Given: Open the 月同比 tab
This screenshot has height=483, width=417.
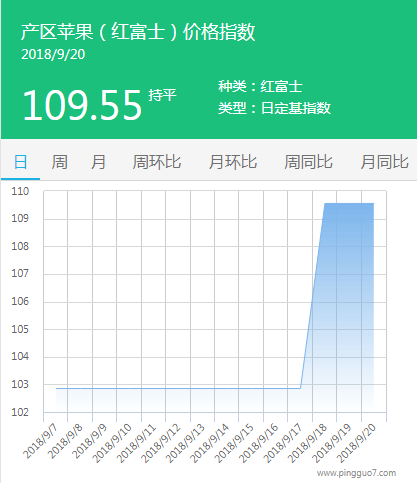Looking at the screenshot, I should pos(384,162).
